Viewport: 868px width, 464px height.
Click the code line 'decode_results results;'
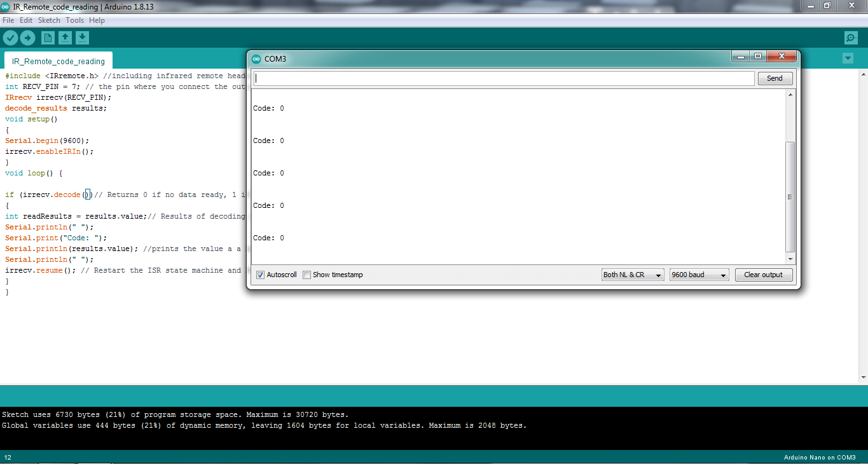point(56,108)
